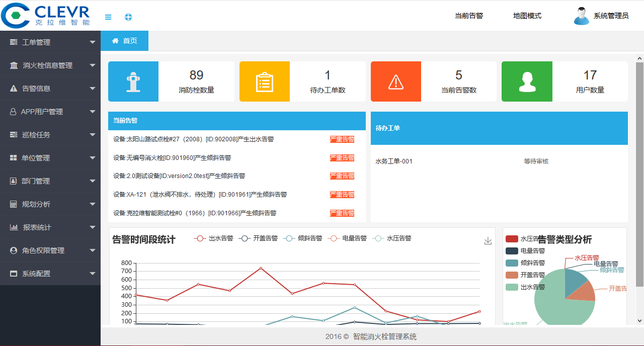
Task: Click the system administrator avatar
Action: click(581, 16)
